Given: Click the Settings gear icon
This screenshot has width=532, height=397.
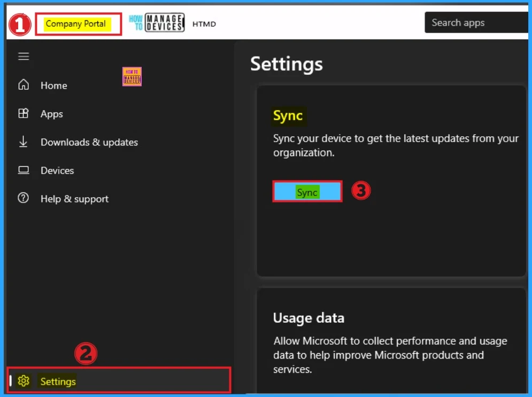Looking at the screenshot, I should click(x=24, y=381).
